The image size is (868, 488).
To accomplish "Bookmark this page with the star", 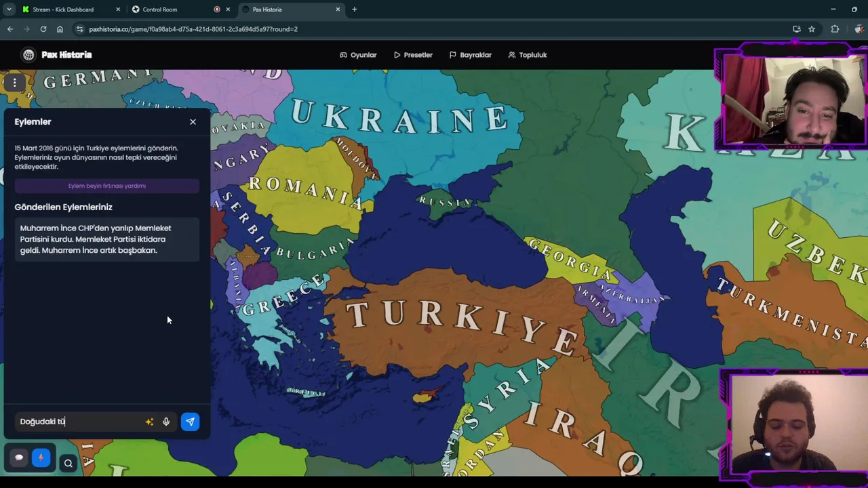I will [x=812, y=29].
